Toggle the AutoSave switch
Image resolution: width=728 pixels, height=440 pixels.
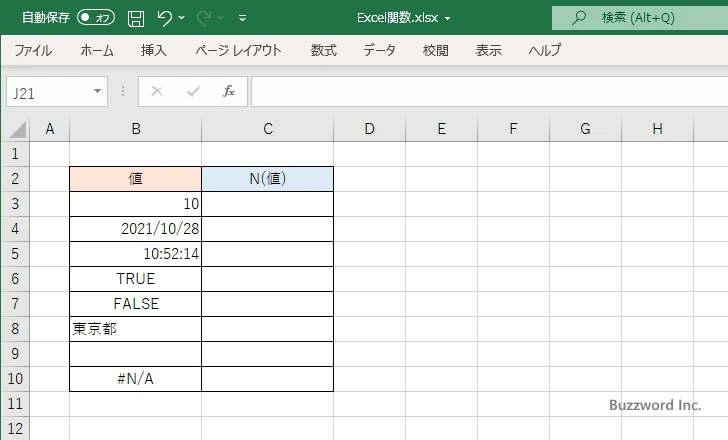(x=96, y=18)
